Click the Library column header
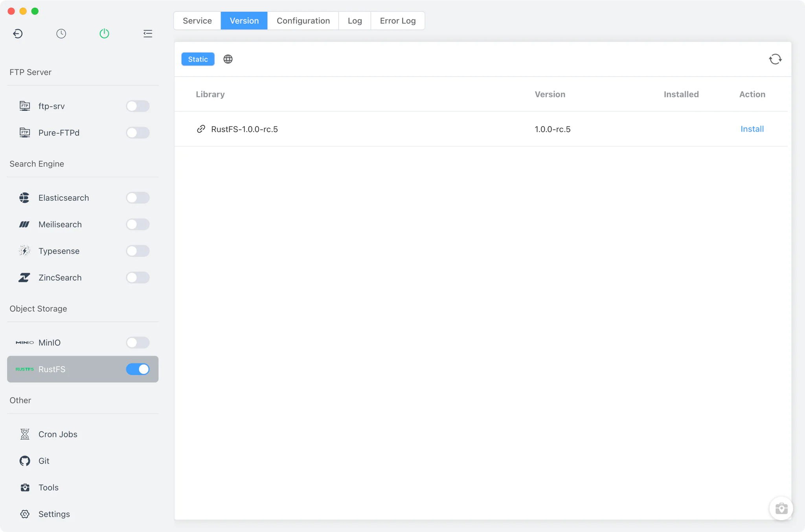Viewport: 805px width, 532px height. point(210,94)
